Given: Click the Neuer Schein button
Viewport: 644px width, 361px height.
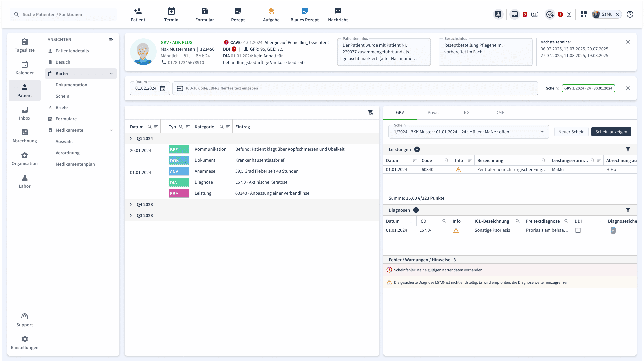Looking at the screenshot, I should tap(571, 132).
